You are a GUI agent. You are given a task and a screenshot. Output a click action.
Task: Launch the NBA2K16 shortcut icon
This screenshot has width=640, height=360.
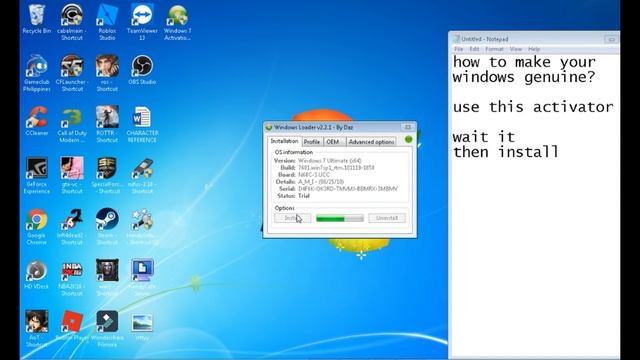[72, 271]
